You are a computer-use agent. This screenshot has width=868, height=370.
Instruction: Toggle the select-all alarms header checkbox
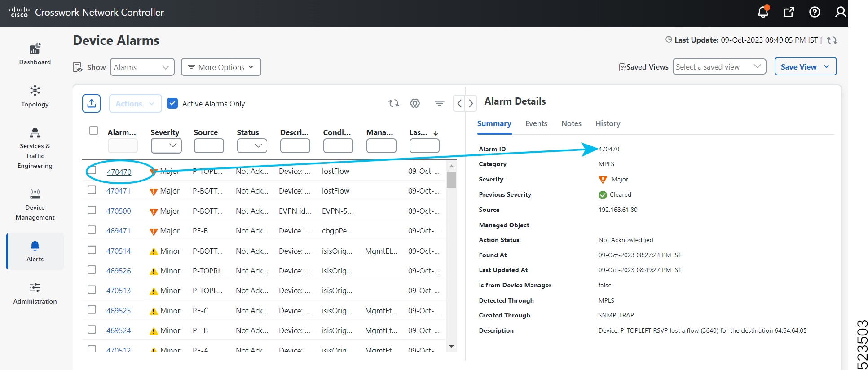point(93,131)
